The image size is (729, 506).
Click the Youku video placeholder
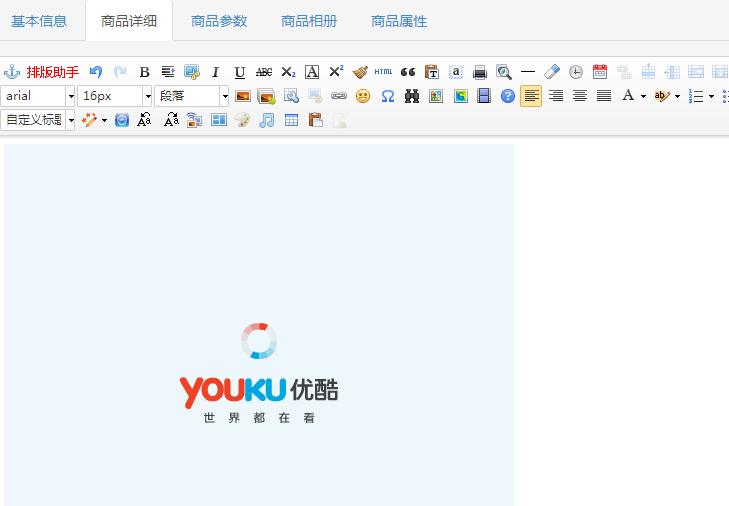click(259, 325)
